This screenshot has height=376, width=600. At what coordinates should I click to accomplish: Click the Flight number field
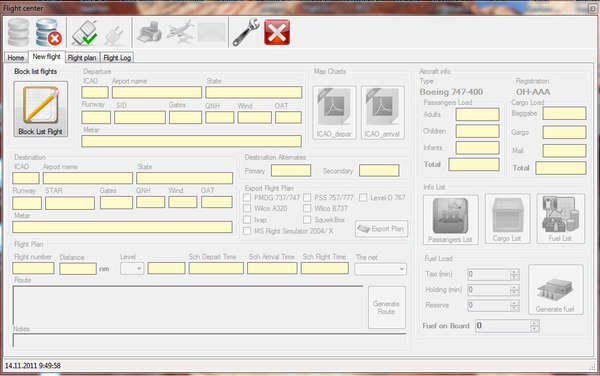33,268
